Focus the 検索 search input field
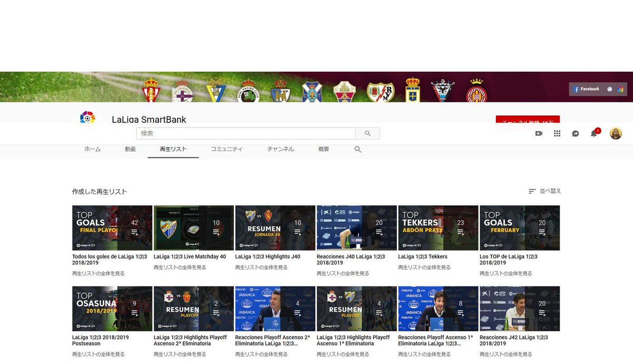Screen dimensions: 633x364 (x=246, y=133)
